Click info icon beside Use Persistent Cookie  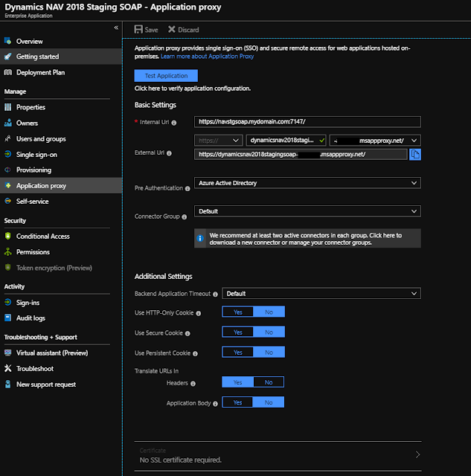coord(195,354)
